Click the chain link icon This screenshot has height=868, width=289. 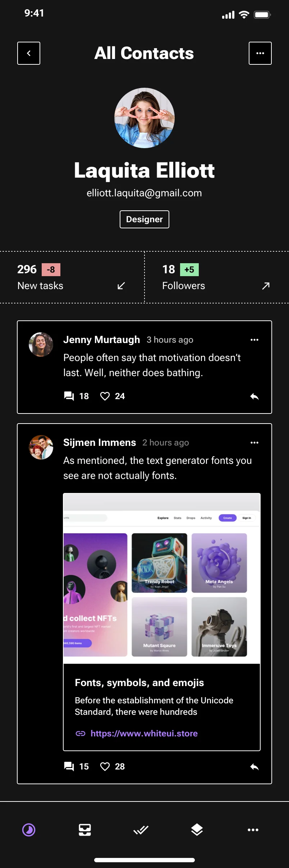(x=81, y=733)
